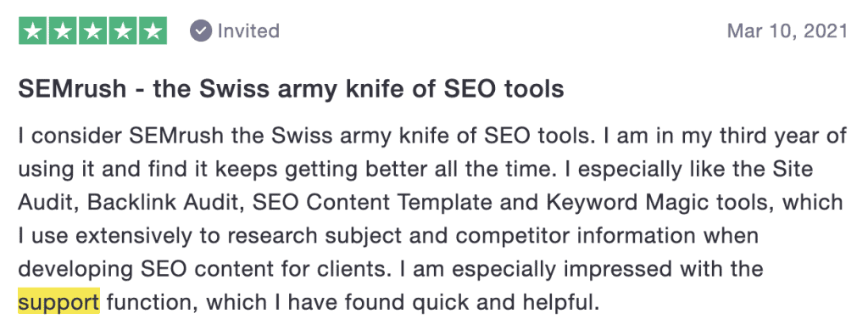Screen dimensions: 868x336
Task: Click the fifth green rating star
Action: 153,31
